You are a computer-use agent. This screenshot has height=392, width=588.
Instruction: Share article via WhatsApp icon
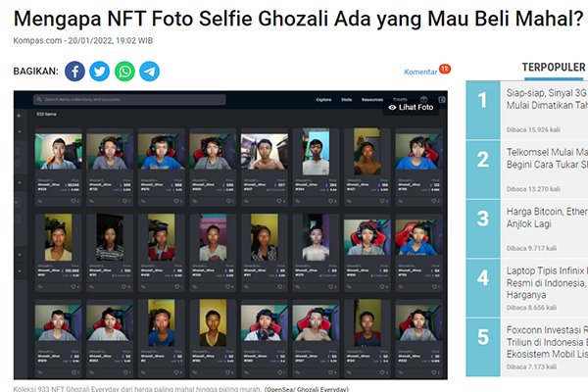[x=124, y=72]
